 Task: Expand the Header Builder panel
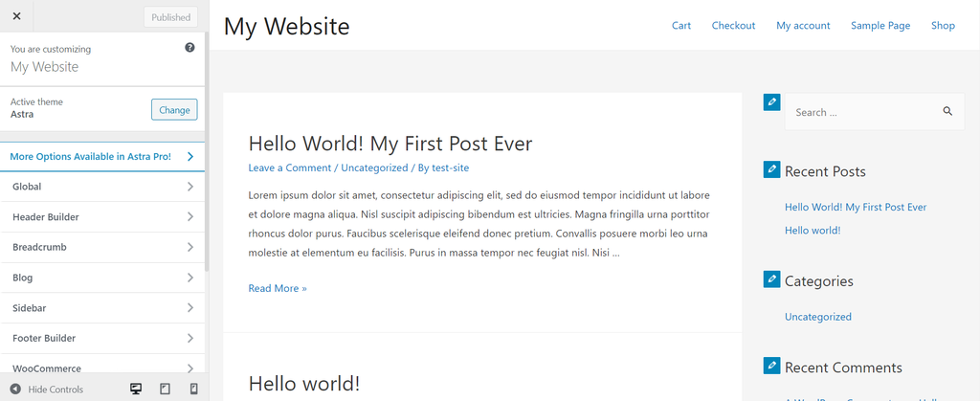tap(102, 217)
